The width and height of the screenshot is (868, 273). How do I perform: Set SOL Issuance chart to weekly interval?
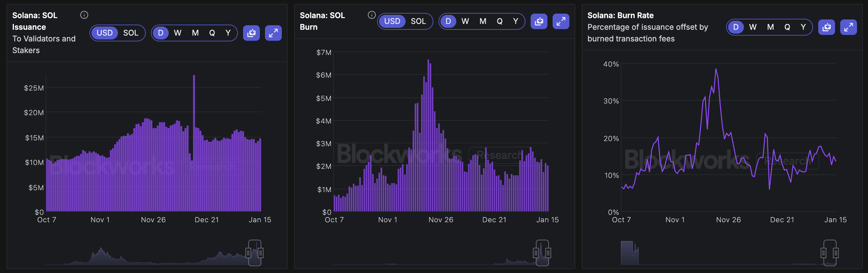(x=178, y=33)
